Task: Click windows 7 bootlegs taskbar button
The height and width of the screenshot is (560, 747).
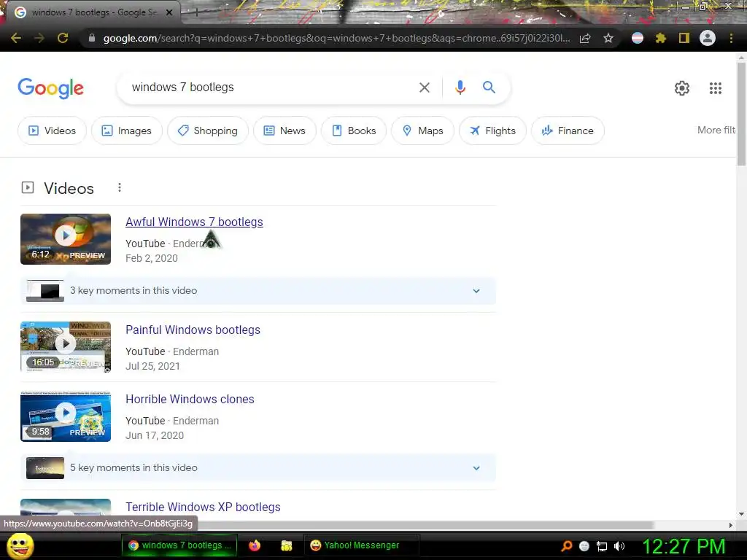Action: [x=181, y=545]
